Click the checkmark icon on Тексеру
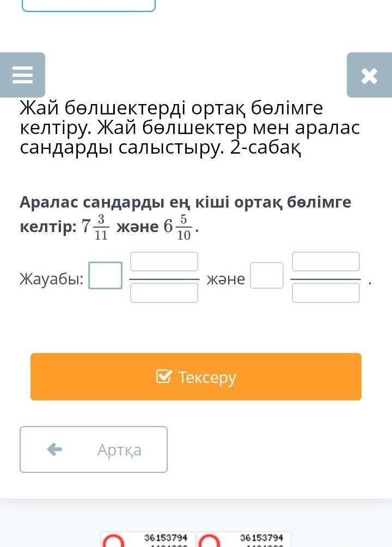 pyautogui.click(x=164, y=376)
